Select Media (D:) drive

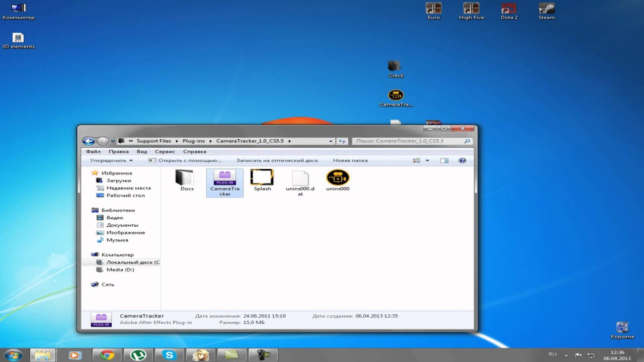120,270
